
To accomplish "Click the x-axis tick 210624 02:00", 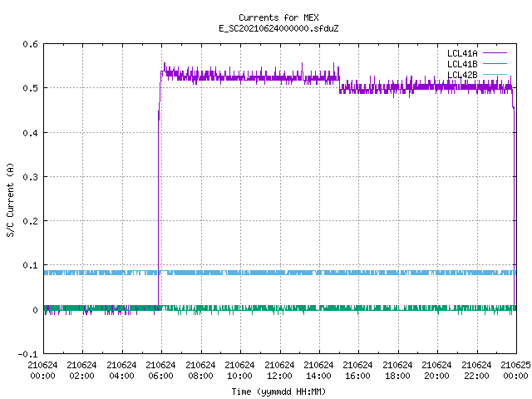I will (x=81, y=371).
